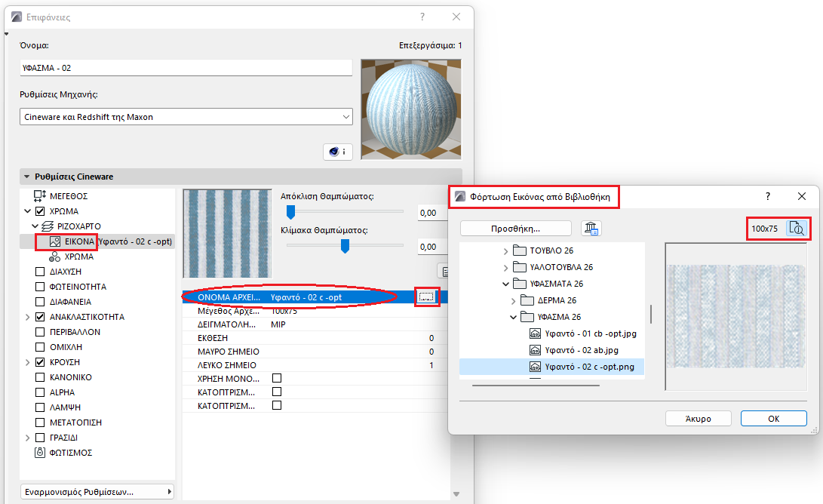Enable the ΔΙΑΦΑΝΕΙΑ checkbox
Viewport: 823px width, 504px height.
40,302
